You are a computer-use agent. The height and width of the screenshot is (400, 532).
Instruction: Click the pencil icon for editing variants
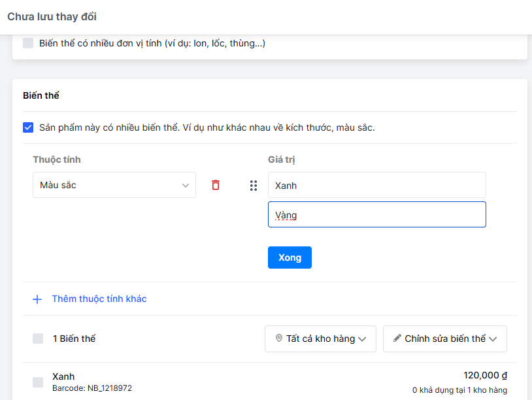(x=397, y=339)
